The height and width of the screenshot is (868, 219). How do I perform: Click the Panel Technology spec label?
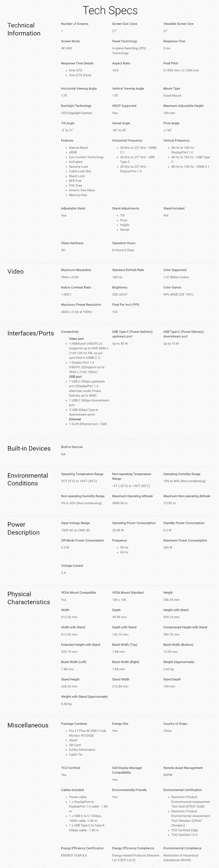(125, 41)
